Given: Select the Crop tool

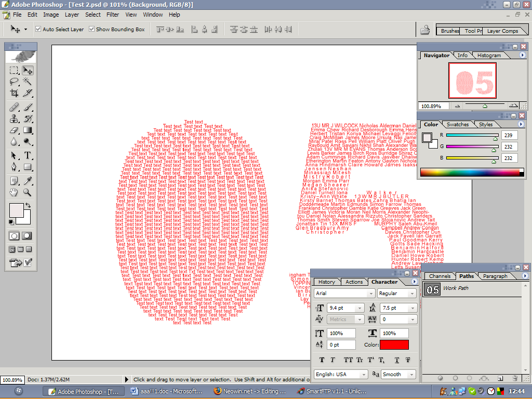Looking at the screenshot, I should point(14,92).
